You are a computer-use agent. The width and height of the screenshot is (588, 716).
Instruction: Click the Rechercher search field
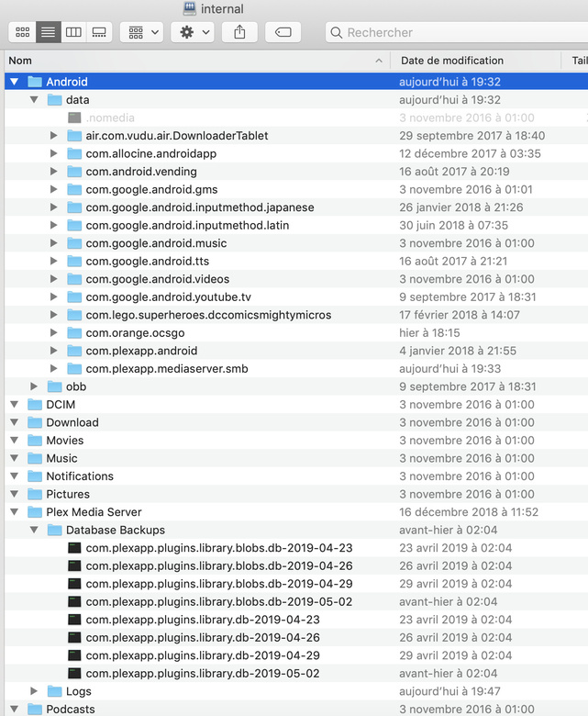[x=456, y=32]
